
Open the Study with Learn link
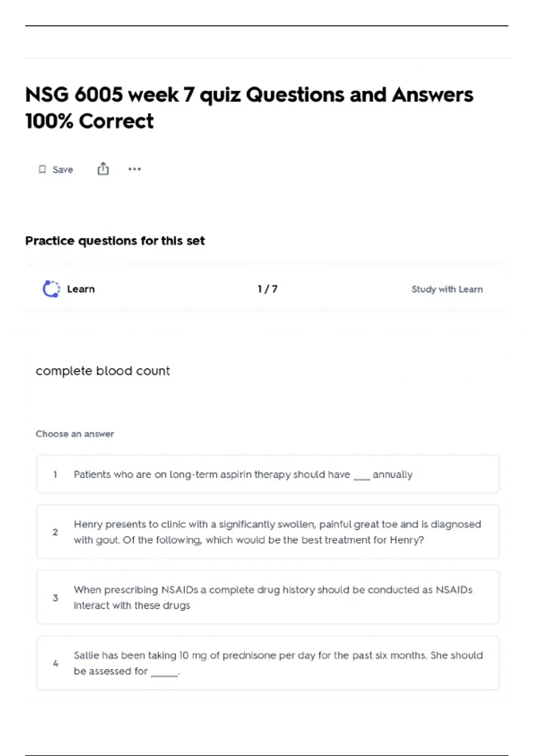(447, 289)
